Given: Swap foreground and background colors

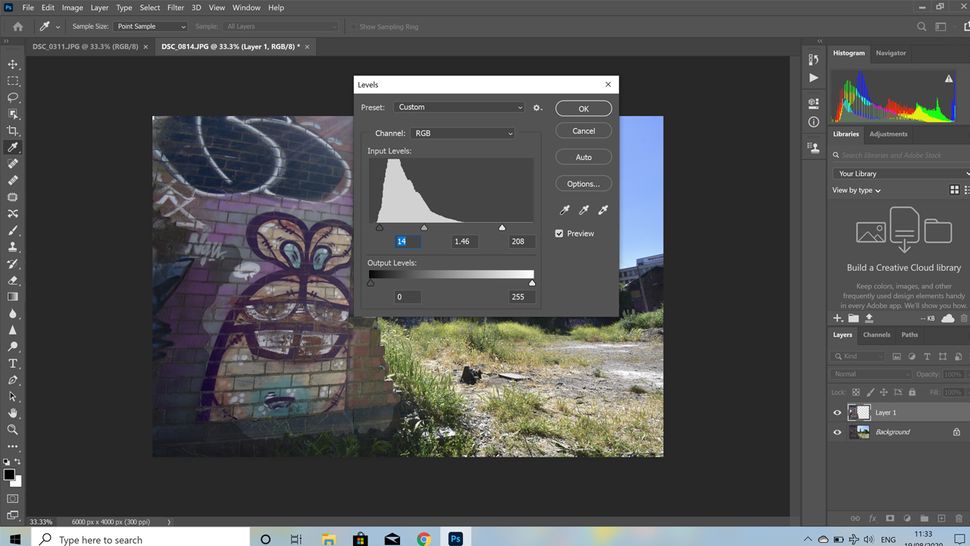Looking at the screenshot, I should [17, 461].
